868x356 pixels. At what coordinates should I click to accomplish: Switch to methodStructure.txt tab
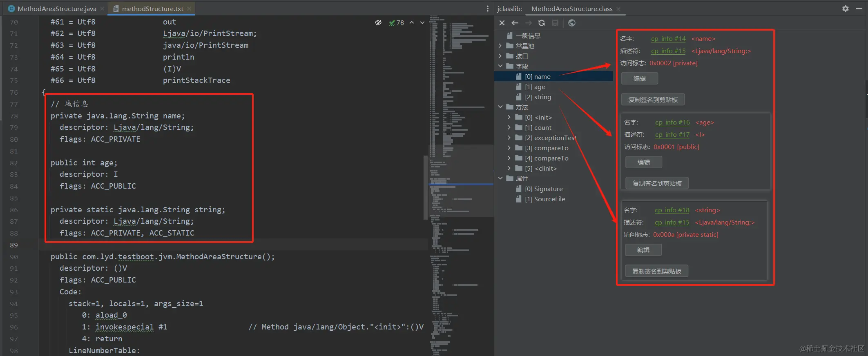[x=152, y=9]
